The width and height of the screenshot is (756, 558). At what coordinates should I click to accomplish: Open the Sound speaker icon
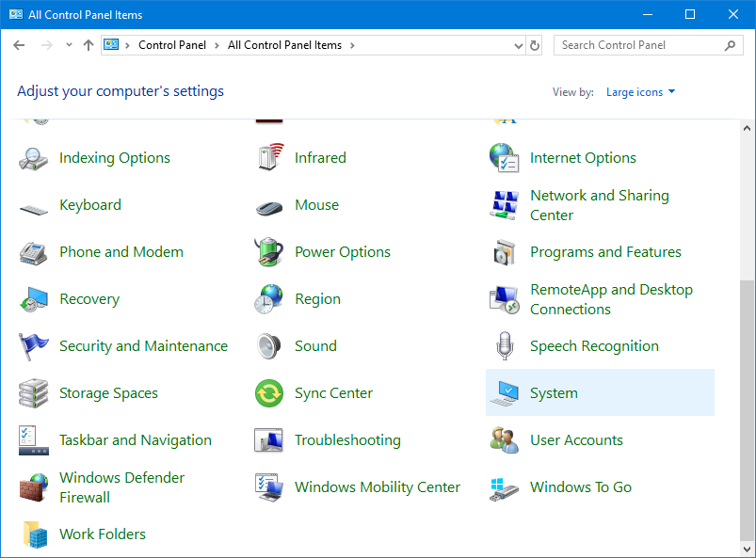pos(268,346)
